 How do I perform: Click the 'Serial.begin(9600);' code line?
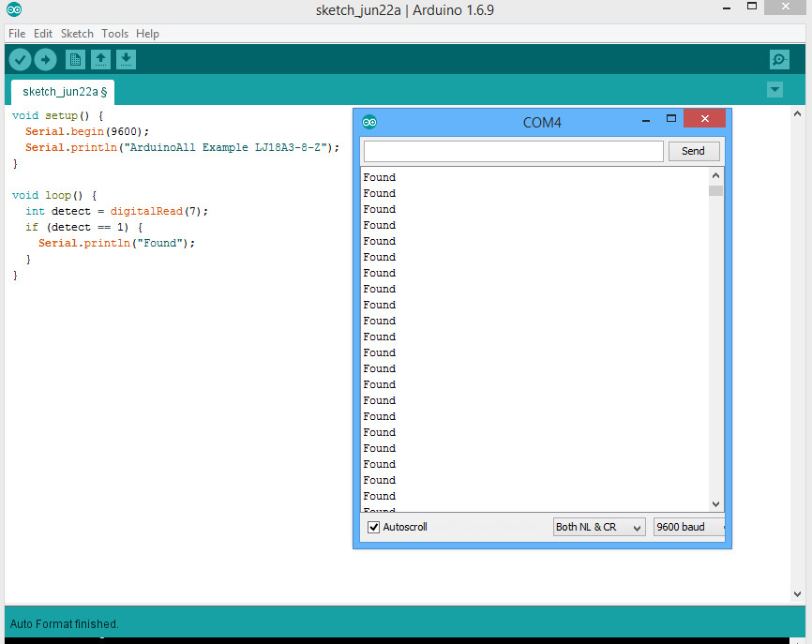[87, 131]
